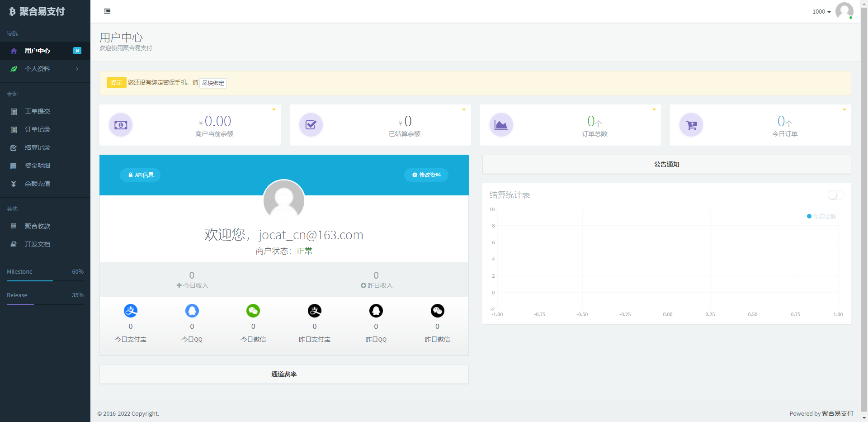The image size is (868, 422).
Task: Open 资金明细 page
Action: point(45,166)
